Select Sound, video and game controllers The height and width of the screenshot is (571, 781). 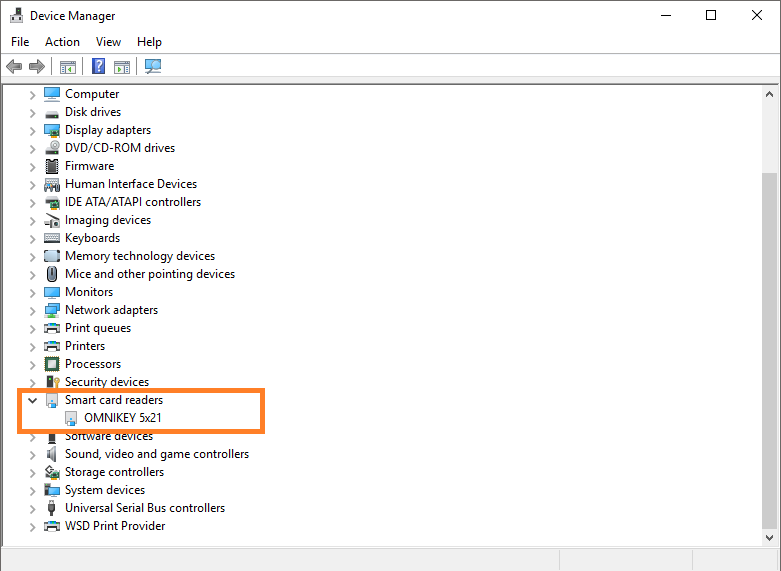(156, 454)
